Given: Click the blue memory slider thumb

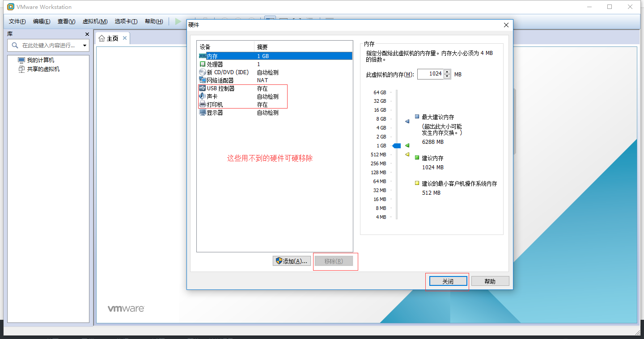Looking at the screenshot, I should click(x=397, y=146).
